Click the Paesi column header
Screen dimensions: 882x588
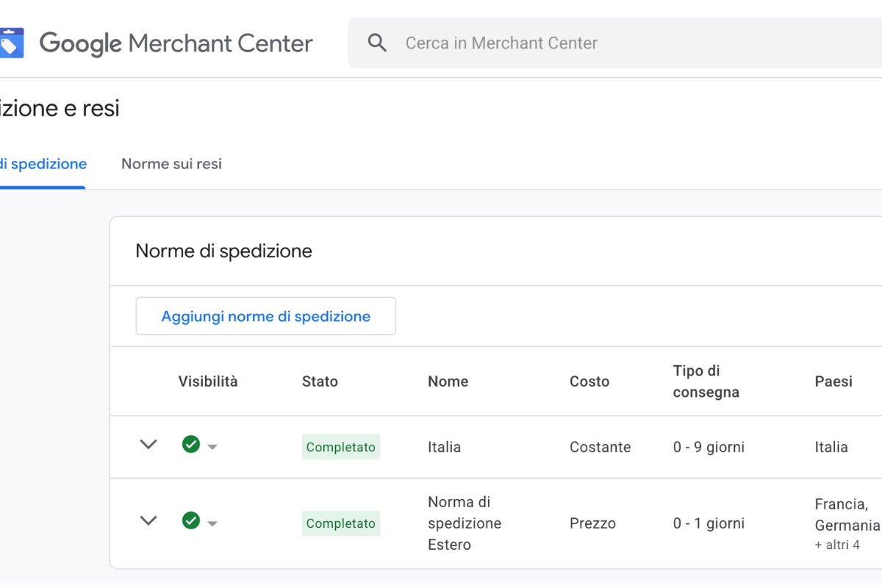point(833,381)
